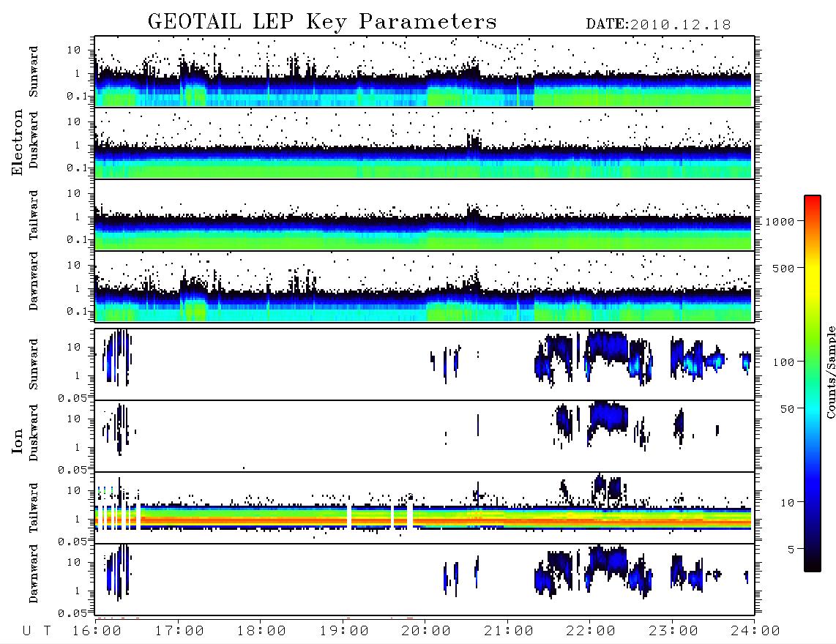Click the "U T" time axis label

37,632
